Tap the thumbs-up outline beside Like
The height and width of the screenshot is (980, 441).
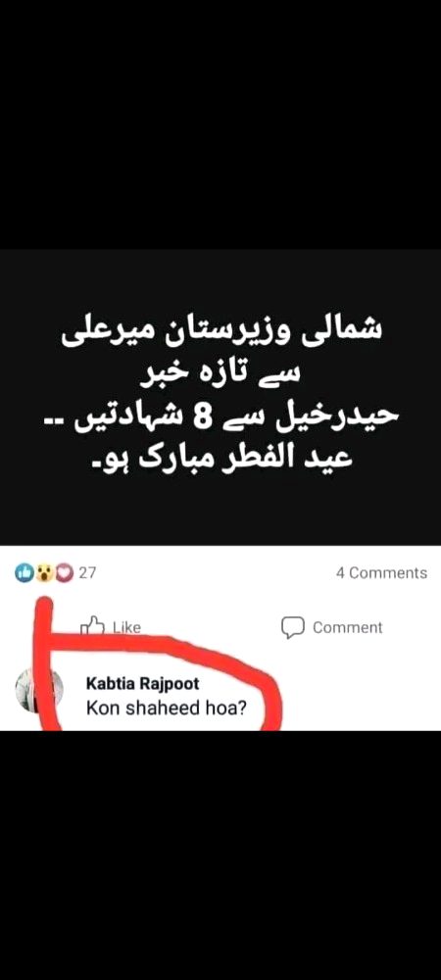[x=92, y=626]
